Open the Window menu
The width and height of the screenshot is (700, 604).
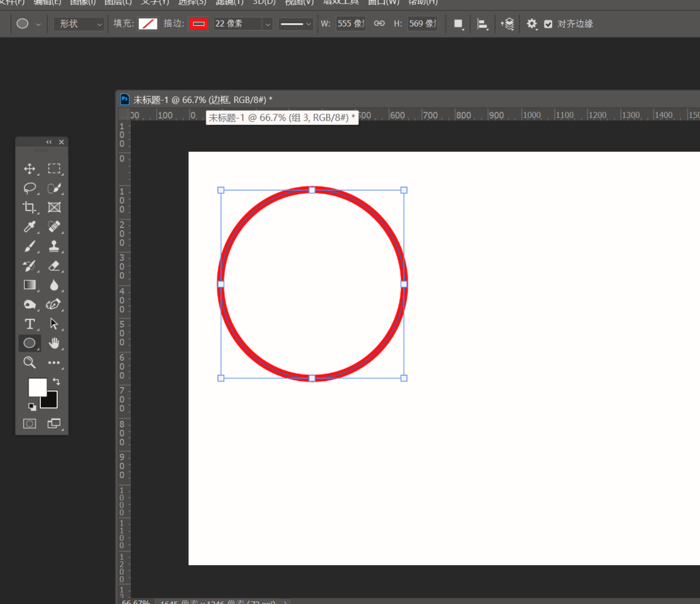[x=384, y=2]
